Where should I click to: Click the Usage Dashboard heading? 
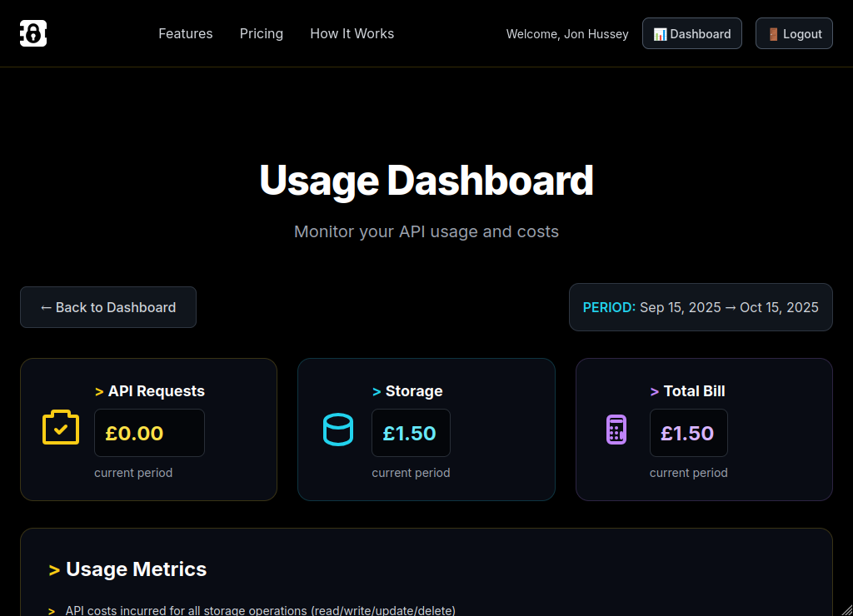click(426, 181)
